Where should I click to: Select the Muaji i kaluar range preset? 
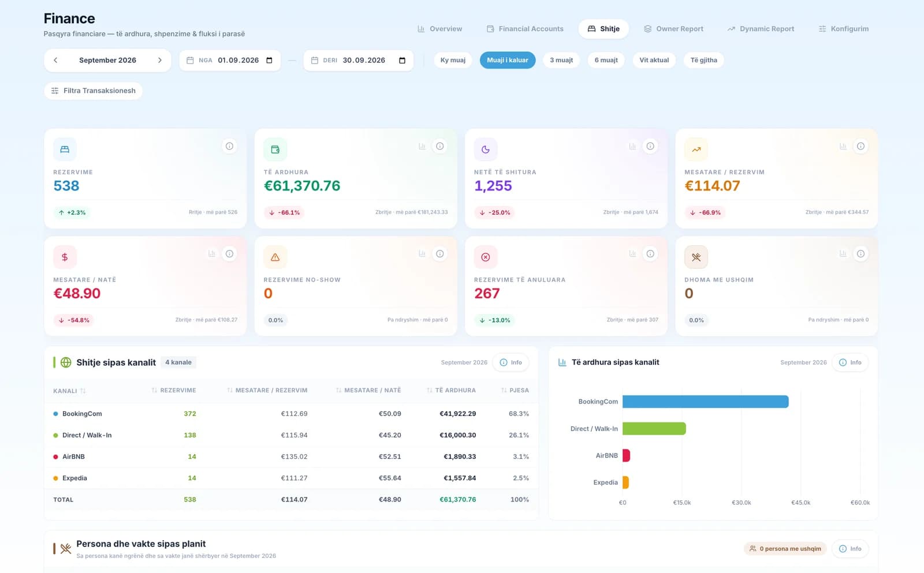point(508,60)
